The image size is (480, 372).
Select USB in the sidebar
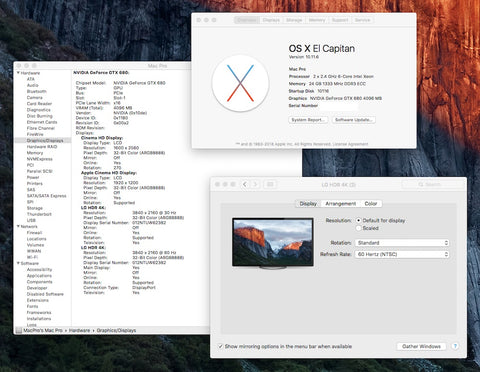tap(31, 220)
